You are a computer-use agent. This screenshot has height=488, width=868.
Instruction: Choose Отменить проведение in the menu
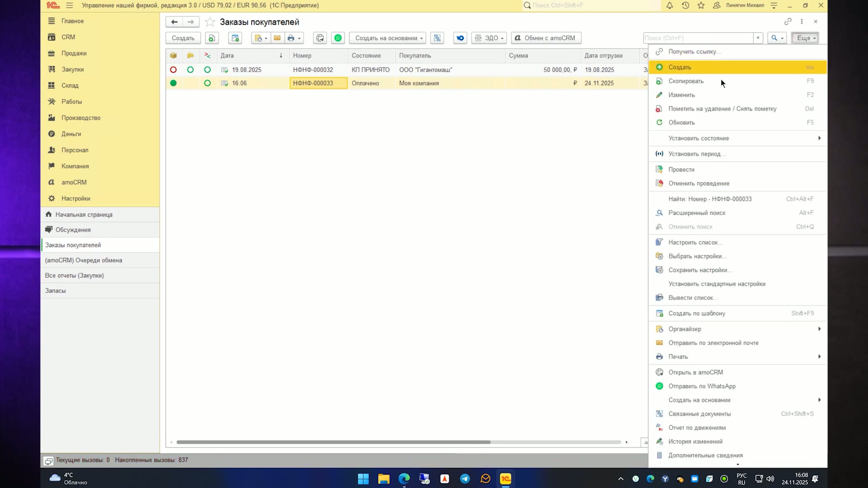(738, 183)
